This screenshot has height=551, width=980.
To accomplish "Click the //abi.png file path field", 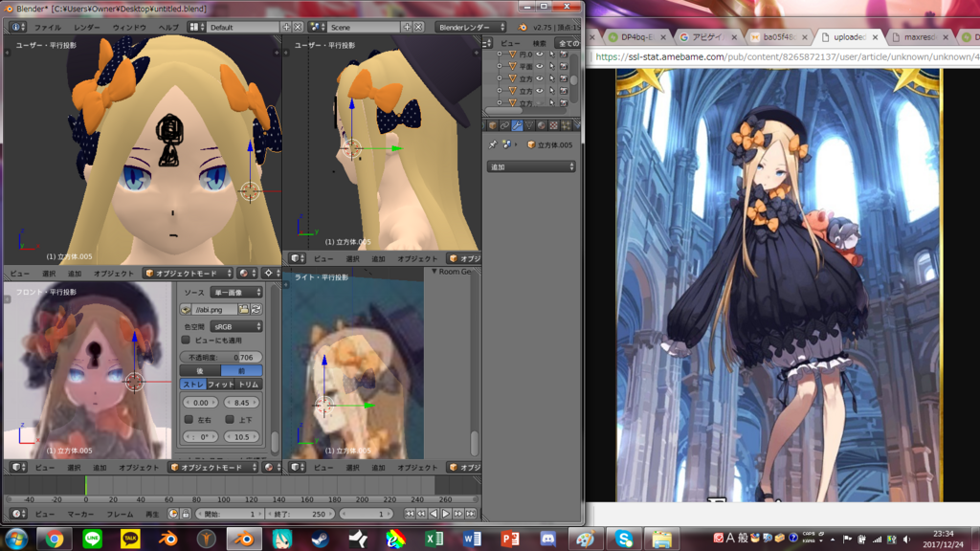I will pos(214,309).
